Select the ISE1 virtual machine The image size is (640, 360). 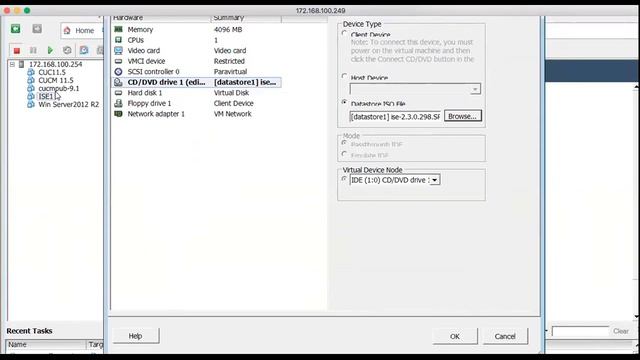point(46,96)
